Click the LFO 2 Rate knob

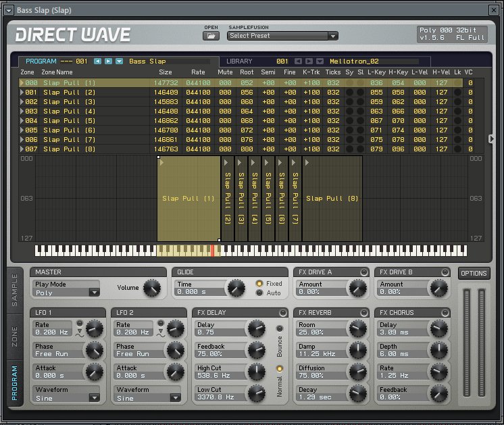coord(176,328)
